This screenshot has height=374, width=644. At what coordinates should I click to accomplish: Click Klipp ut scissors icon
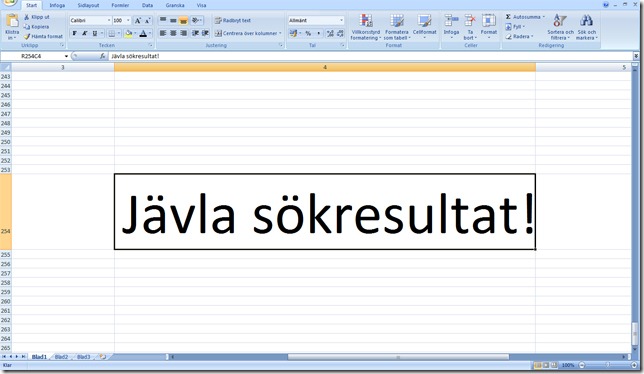coord(27,17)
